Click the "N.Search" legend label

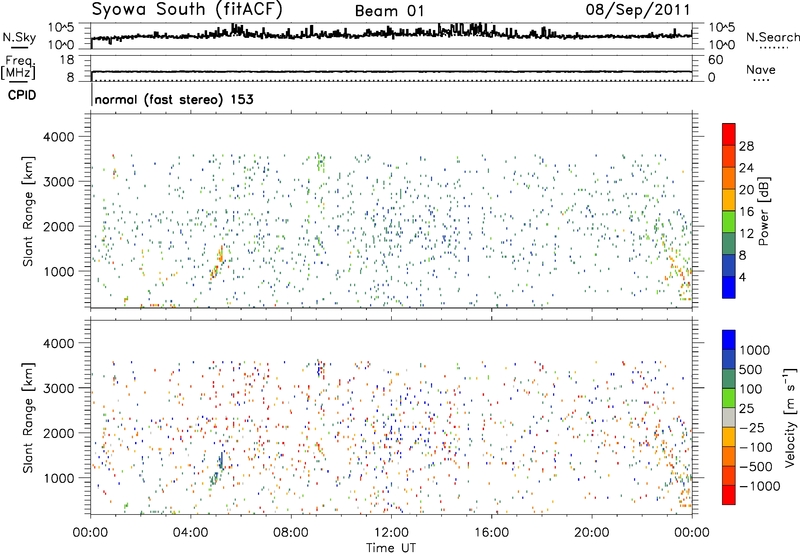772,37
